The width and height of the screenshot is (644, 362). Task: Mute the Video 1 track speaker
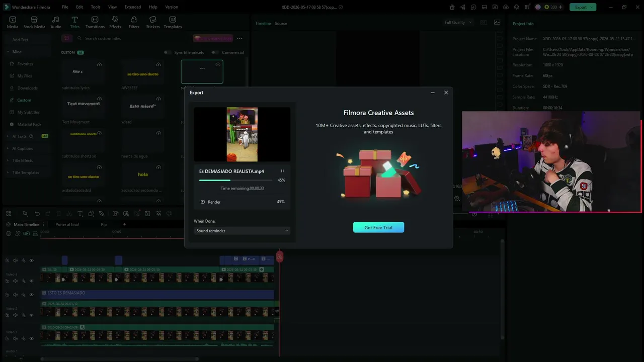15,338
